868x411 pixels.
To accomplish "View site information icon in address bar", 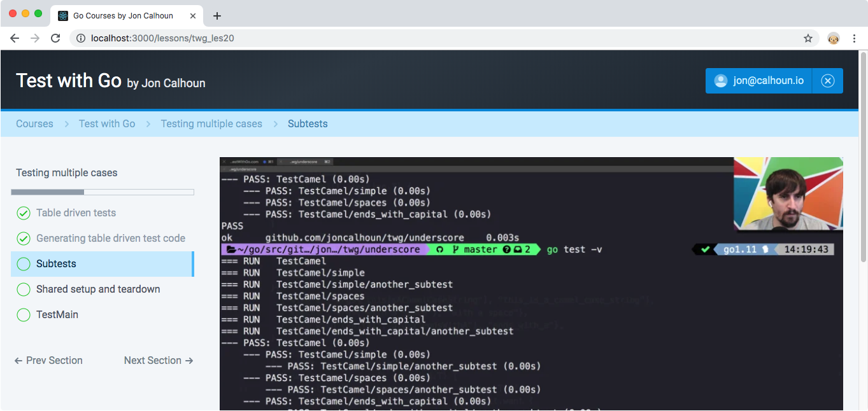I will (x=81, y=38).
